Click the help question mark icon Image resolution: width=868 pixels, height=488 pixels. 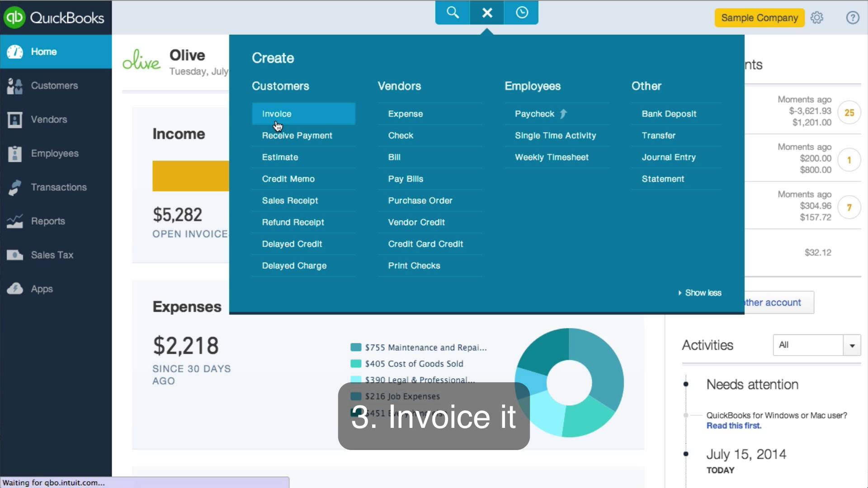click(x=852, y=18)
